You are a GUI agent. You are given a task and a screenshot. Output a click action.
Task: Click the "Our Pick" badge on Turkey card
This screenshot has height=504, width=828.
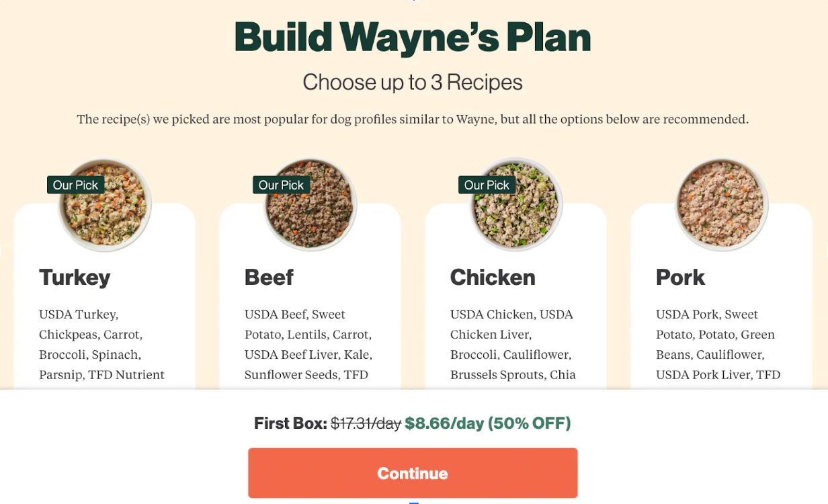75,185
